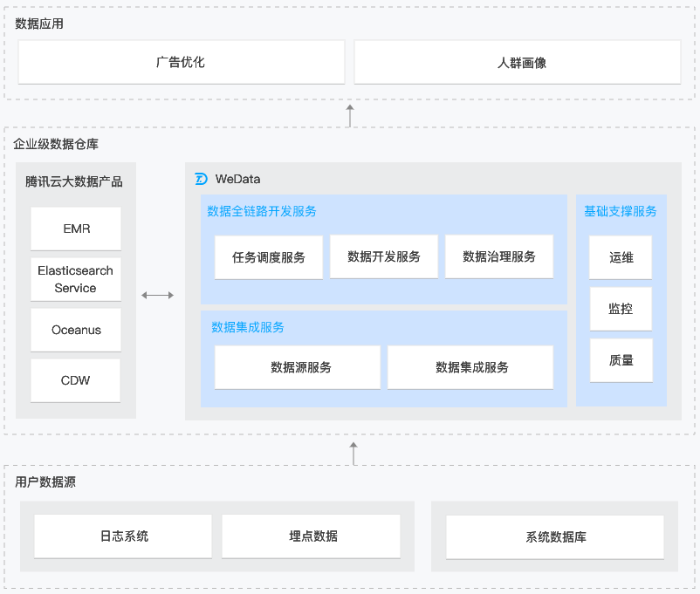Click the 任务调度服务 box
The image size is (700, 594).
[x=269, y=257]
